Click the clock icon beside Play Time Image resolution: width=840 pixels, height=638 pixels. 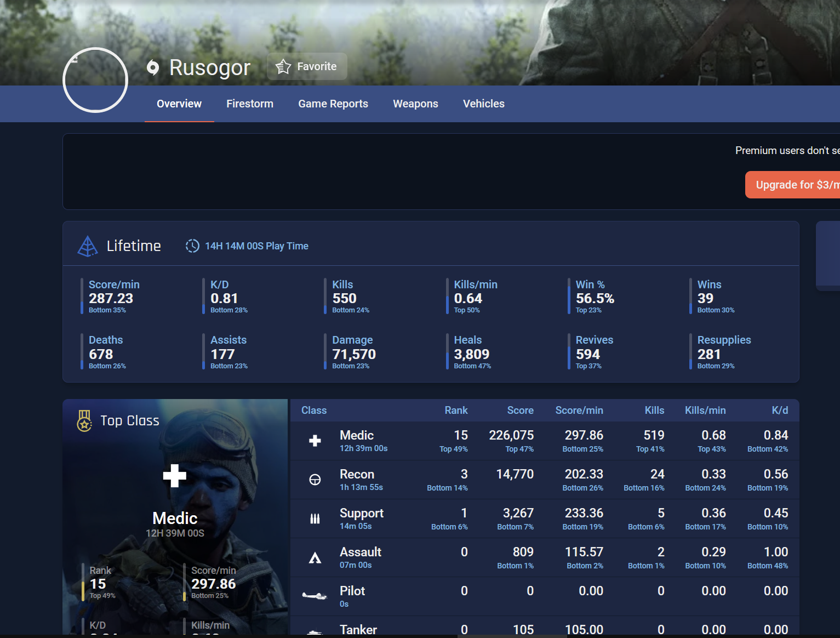coord(192,246)
